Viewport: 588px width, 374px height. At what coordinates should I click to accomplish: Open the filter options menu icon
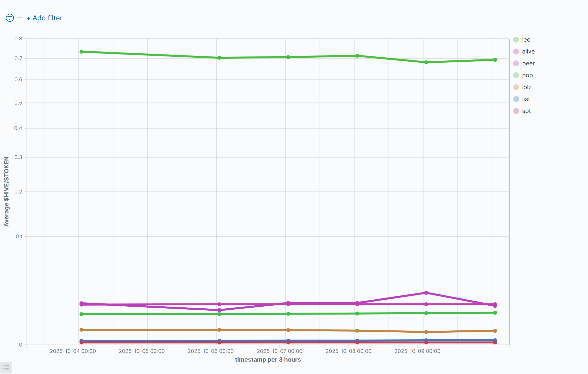point(10,18)
